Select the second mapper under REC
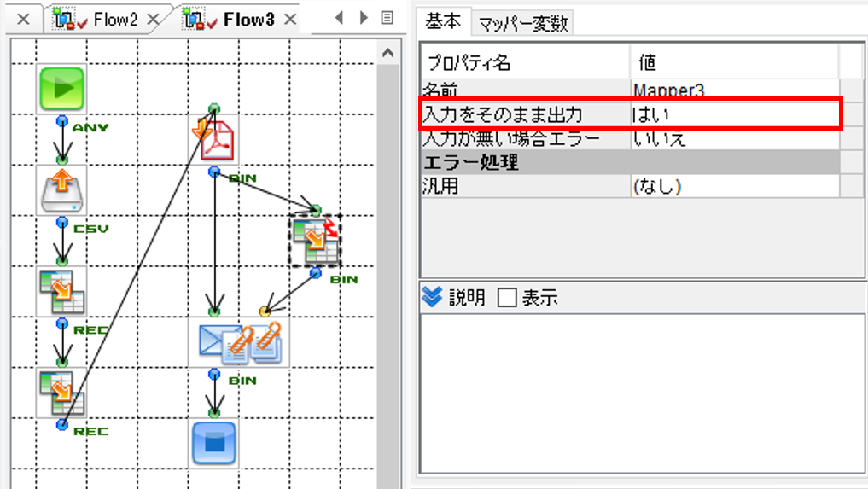Viewport: 868px width, 489px height. 62,393
